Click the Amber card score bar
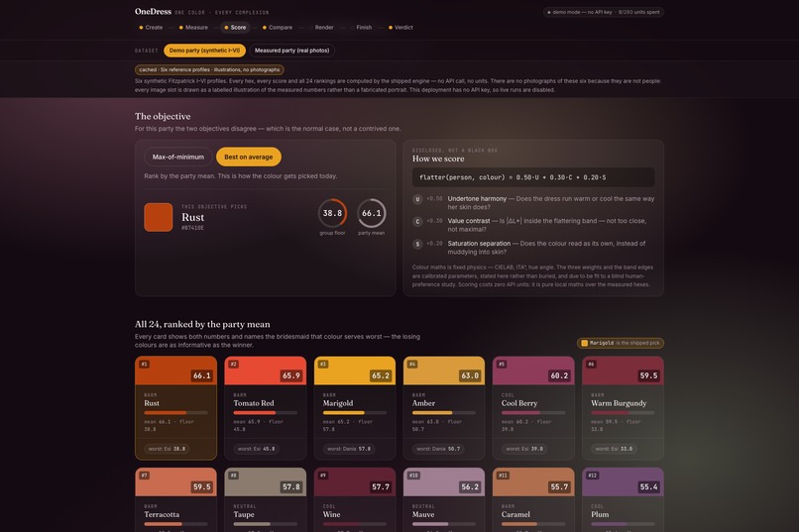Image resolution: width=799 pixels, height=532 pixels. tap(444, 413)
